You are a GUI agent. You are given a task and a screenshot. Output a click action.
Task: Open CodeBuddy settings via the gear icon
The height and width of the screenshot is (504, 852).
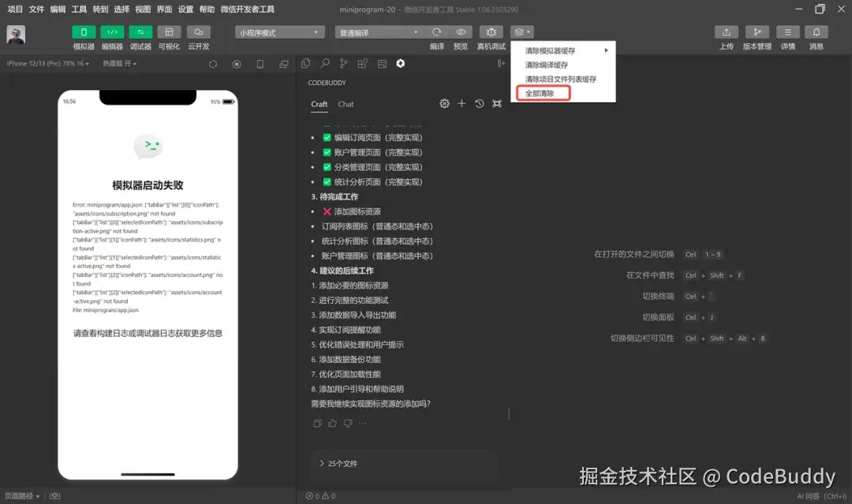[x=444, y=103]
